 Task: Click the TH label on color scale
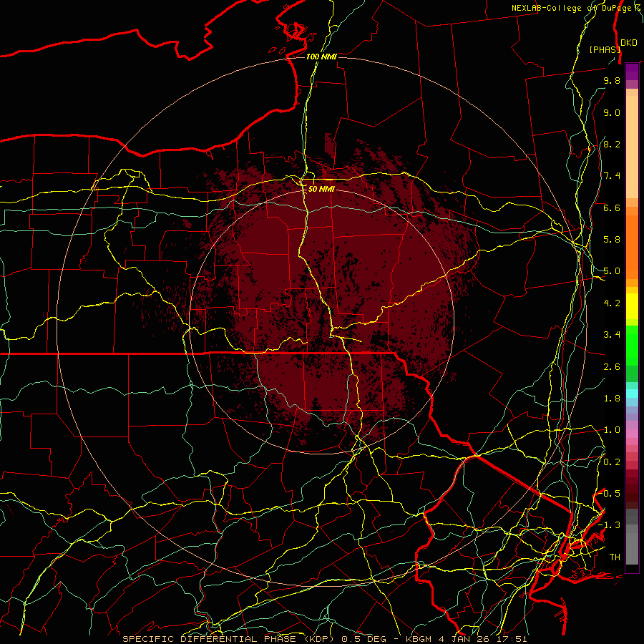[x=615, y=557]
